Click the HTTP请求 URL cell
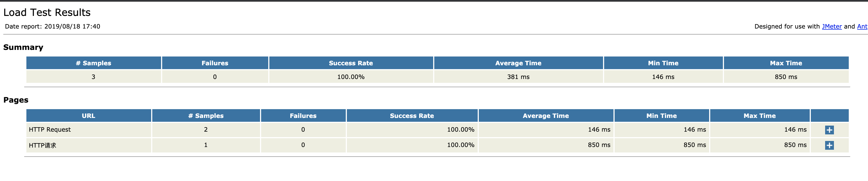 tap(42, 145)
